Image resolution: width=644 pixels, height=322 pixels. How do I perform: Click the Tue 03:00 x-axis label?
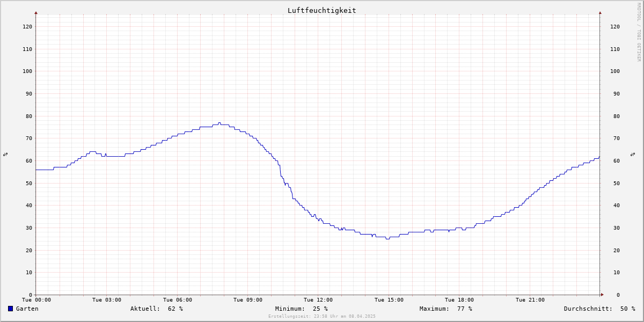pyautogui.click(x=107, y=300)
